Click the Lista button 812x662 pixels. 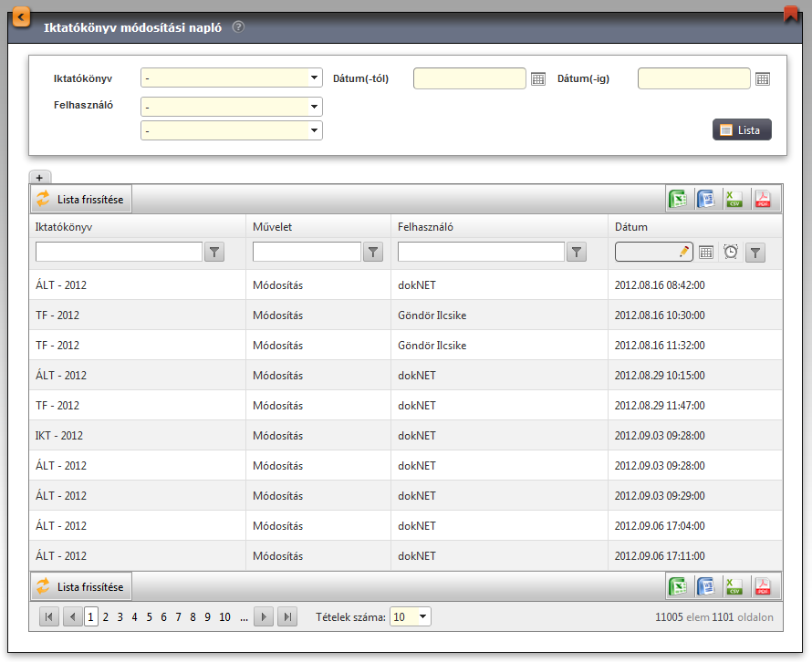pyautogui.click(x=742, y=129)
